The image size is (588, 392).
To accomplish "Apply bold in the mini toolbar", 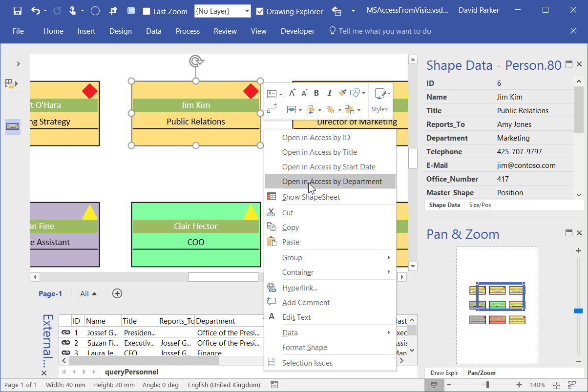I will tap(316, 93).
